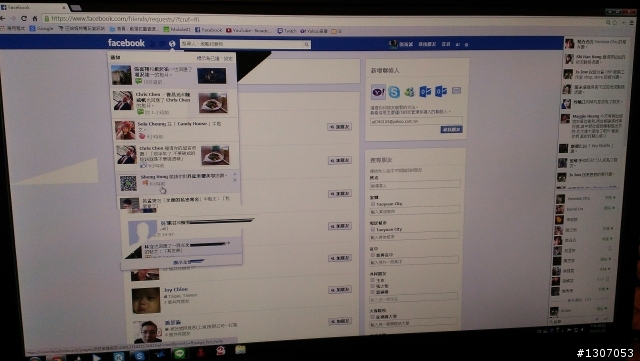Tick the university checkbox
640x361 pixels.
point(372,316)
